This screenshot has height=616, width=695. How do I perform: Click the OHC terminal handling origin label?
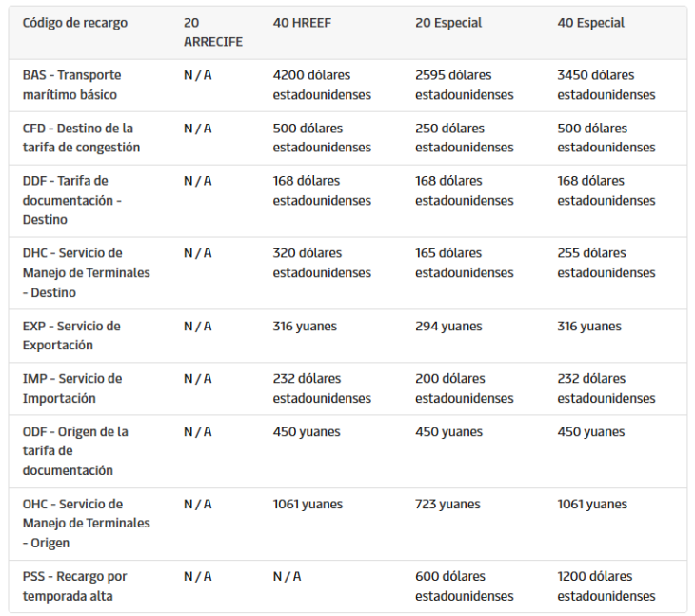[x=86, y=524]
